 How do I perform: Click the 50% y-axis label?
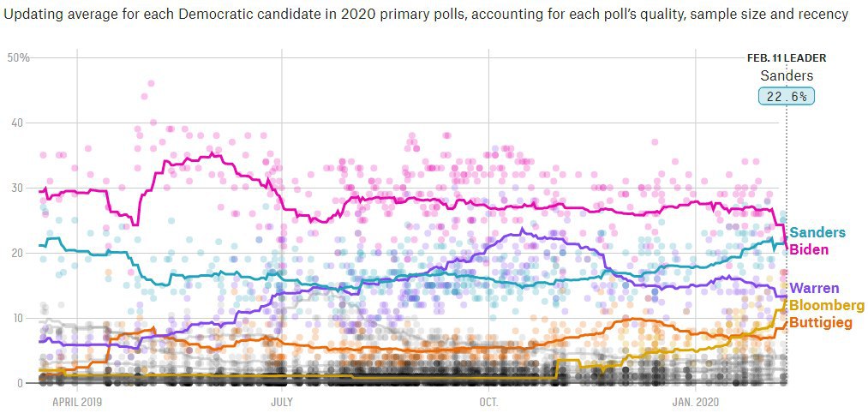[19, 57]
